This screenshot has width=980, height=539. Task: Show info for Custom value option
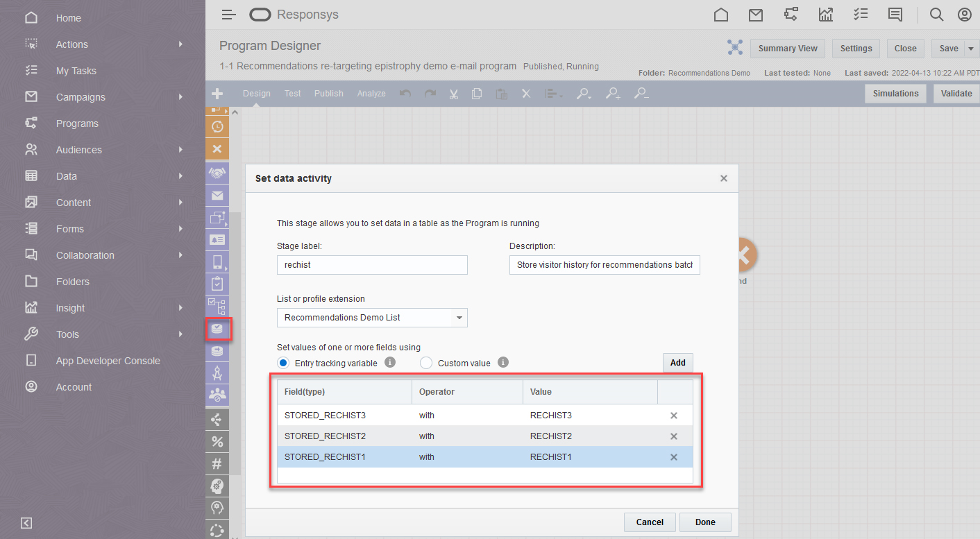point(503,362)
